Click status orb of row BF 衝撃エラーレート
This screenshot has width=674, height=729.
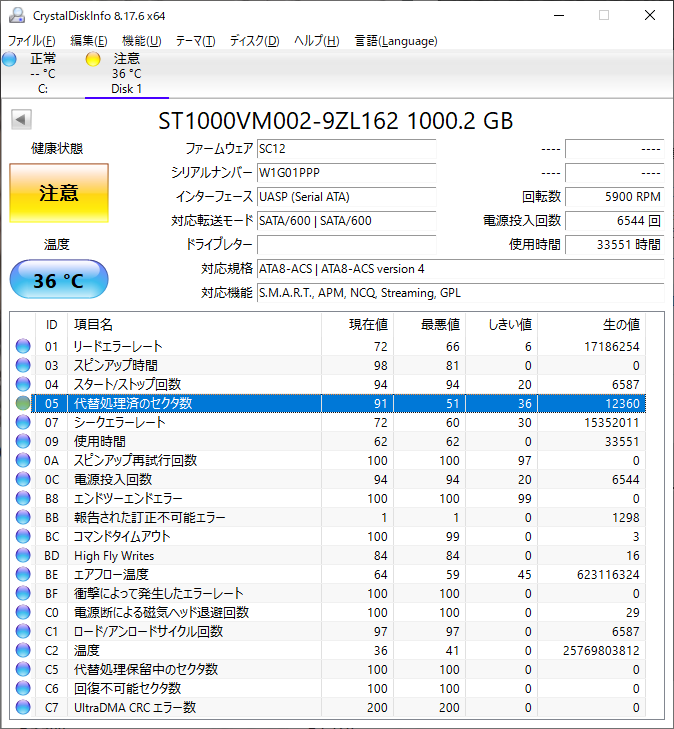[23, 593]
